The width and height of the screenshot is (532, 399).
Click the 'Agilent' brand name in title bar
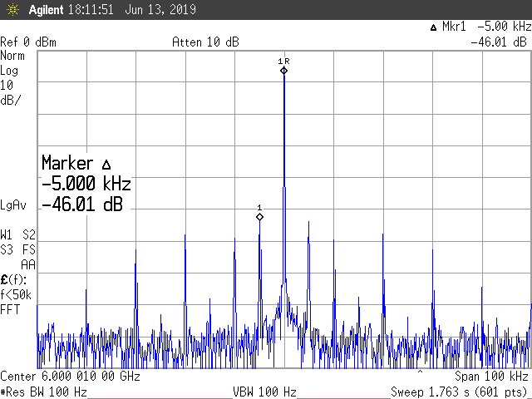[x=46, y=10]
